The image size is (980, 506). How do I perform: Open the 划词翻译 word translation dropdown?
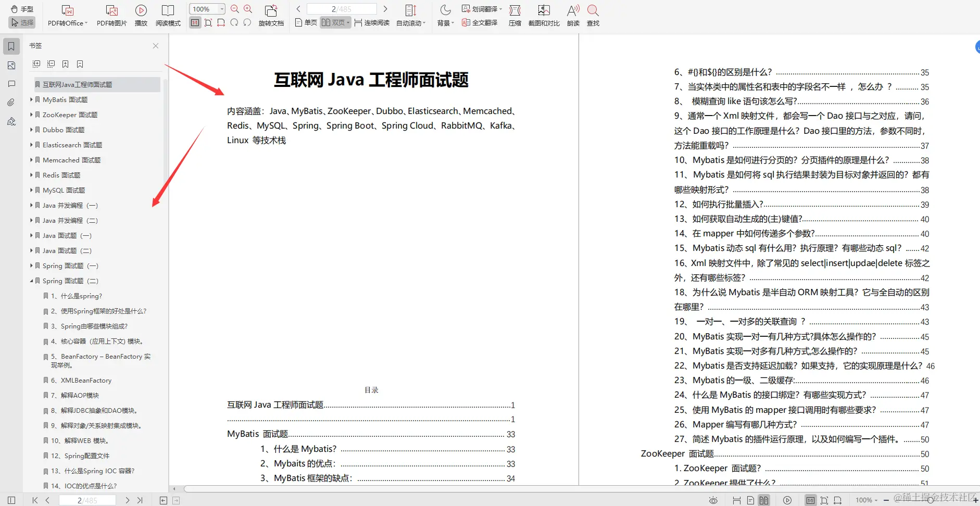click(x=482, y=9)
